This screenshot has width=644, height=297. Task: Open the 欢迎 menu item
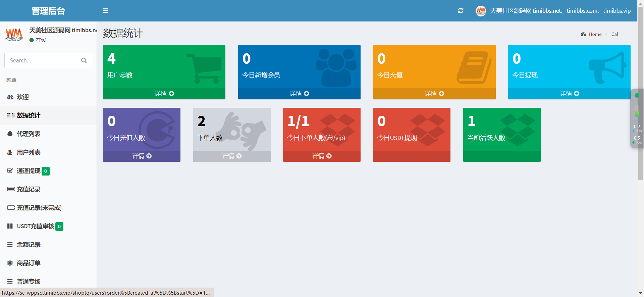[x=48, y=97]
